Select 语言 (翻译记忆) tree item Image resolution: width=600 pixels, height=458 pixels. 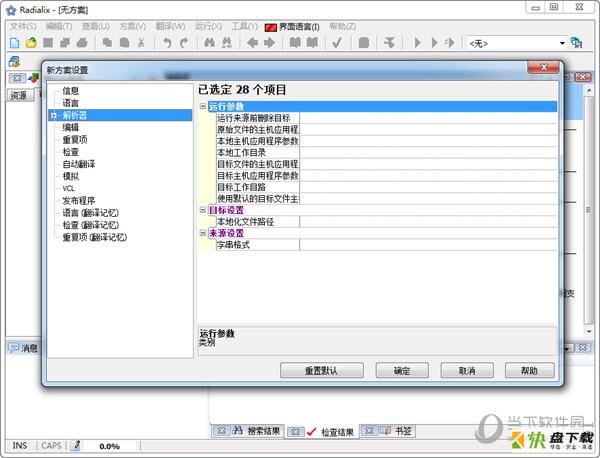pyautogui.click(x=91, y=213)
